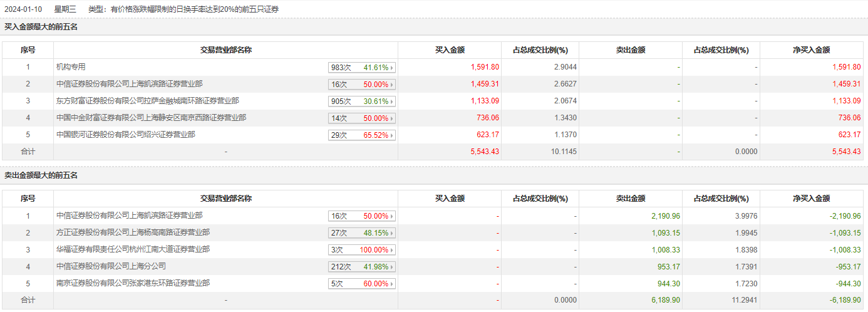Select 南京证券张家港东环路证券营业部
The image size is (868, 312).
pos(133,283)
